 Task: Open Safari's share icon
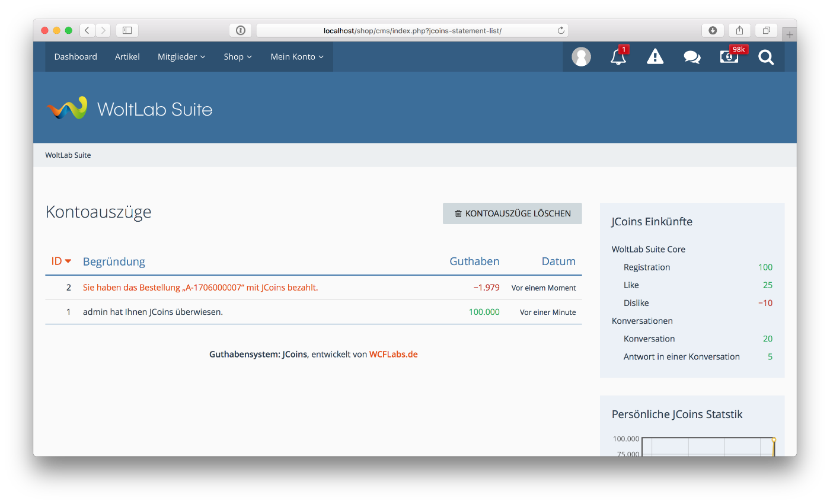click(739, 30)
